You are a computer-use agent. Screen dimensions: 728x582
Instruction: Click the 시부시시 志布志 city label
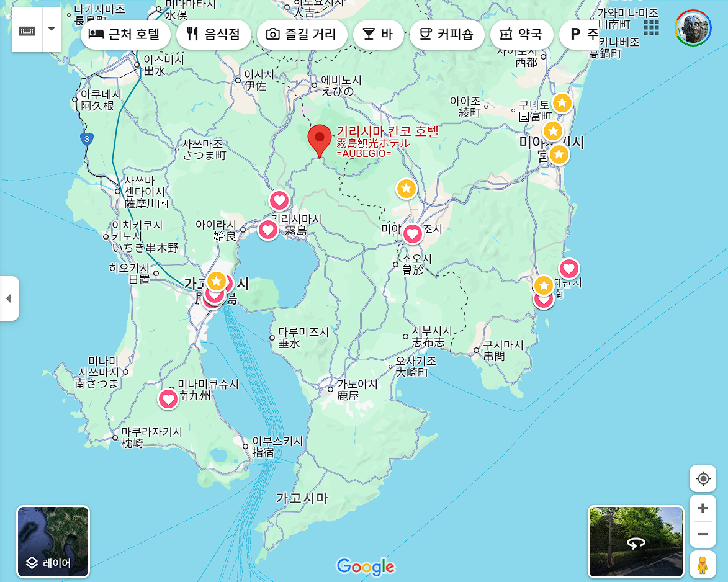[432, 336]
